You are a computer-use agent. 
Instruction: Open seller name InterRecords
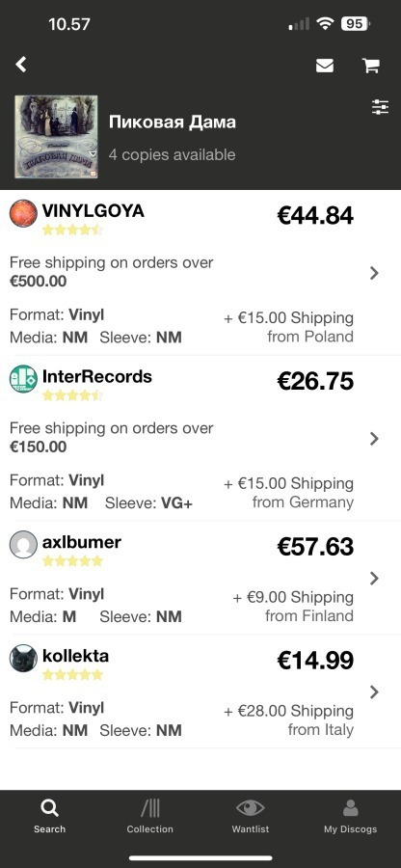[96, 376]
